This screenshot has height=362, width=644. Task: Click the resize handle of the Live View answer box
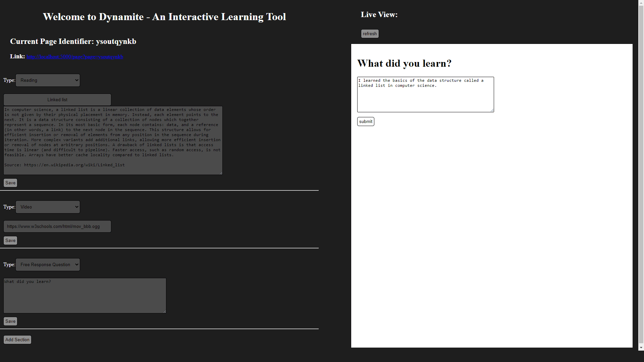492,110
